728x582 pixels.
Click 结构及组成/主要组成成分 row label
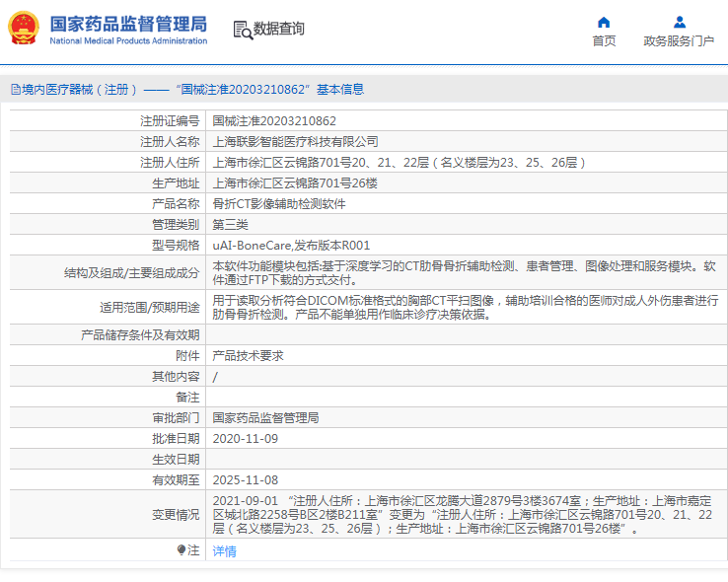(132, 273)
